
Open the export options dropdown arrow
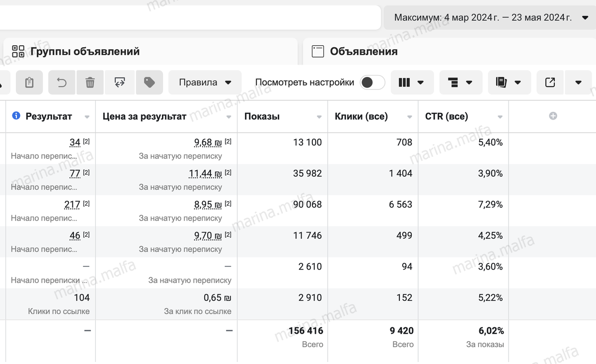coord(579,82)
